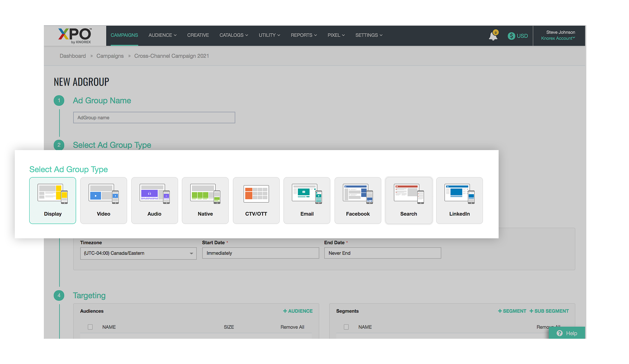The width and height of the screenshot is (629, 364).
Task: Select the Video ad group type
Action: point(103,200)
